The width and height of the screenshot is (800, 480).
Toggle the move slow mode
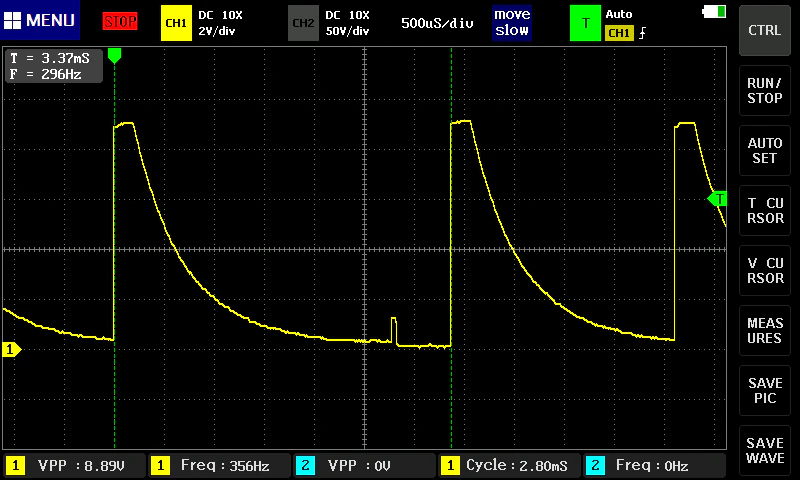coord(512,23)
